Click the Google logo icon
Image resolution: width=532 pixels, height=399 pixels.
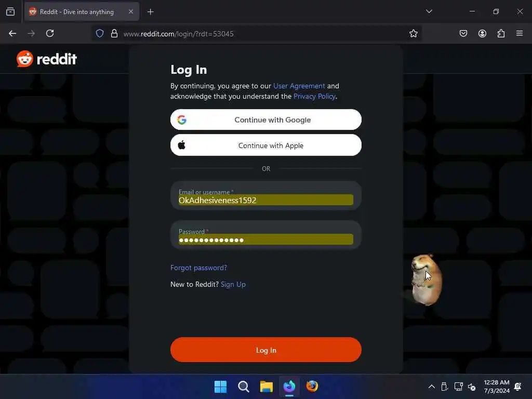pos(182,120)
